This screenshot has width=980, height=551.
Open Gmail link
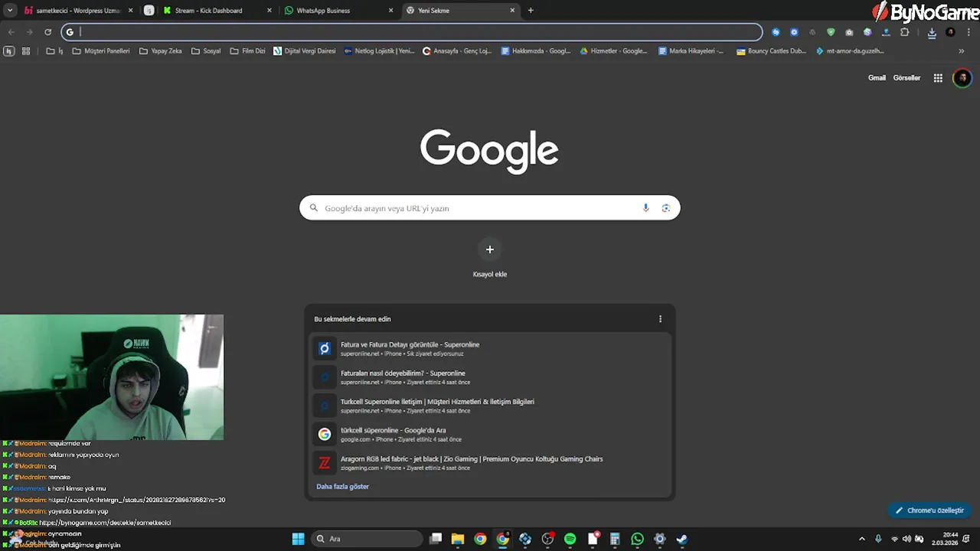tap(877, 78)
